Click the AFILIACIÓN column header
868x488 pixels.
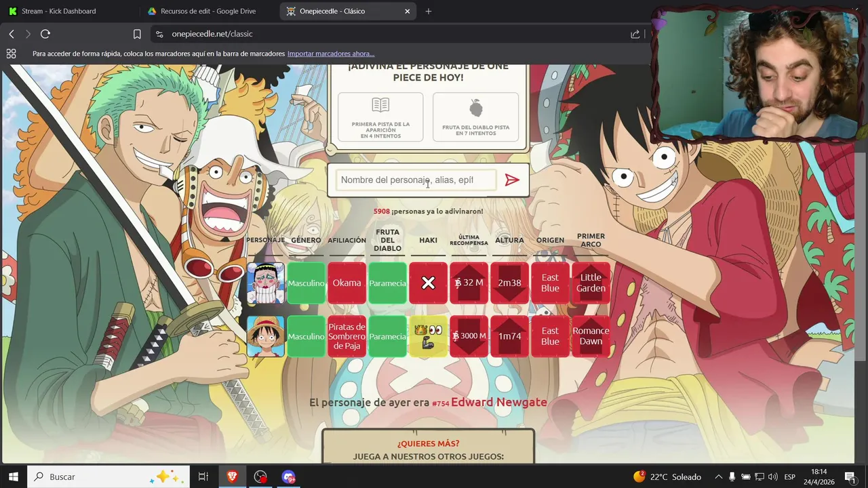[x=347, y=240]
